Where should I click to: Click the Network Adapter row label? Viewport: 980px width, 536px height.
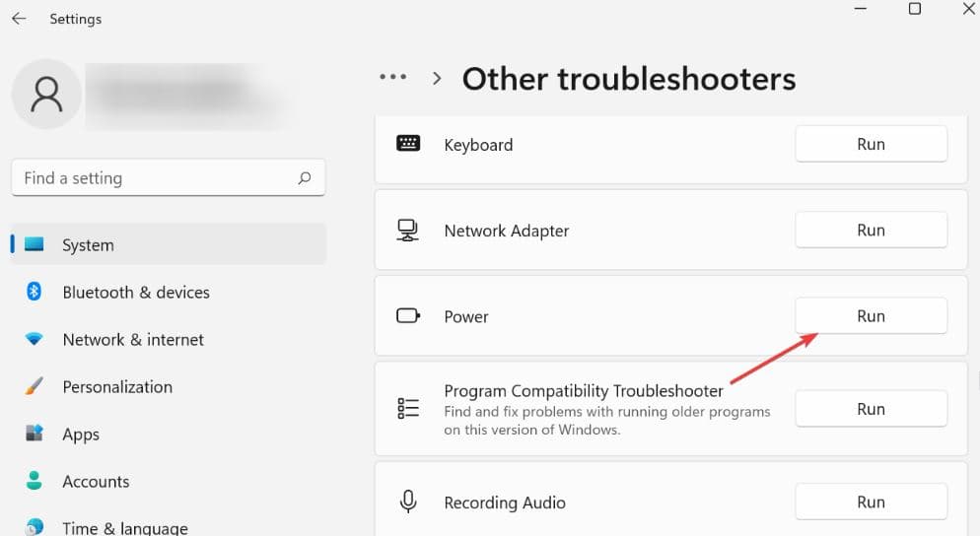click(x=506, y=231)
